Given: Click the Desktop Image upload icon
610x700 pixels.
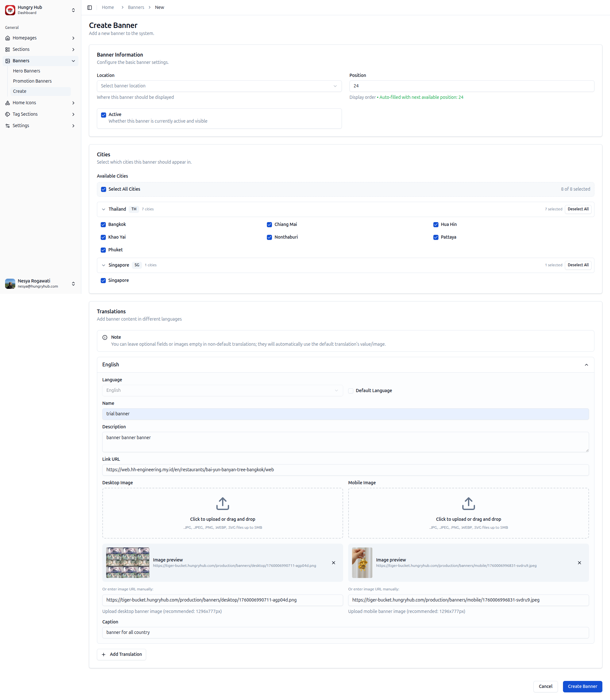Looking at the screenshot, I should 222,503.
